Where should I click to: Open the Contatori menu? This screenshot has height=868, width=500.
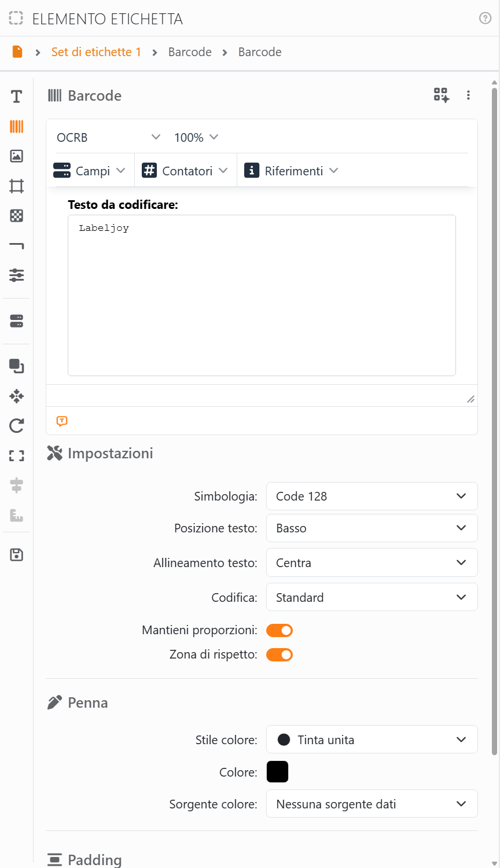[185, 171]
